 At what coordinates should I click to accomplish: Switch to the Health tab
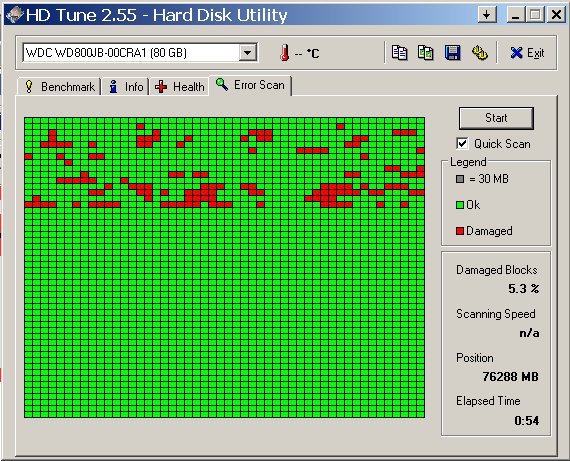[x=180, y=87]
